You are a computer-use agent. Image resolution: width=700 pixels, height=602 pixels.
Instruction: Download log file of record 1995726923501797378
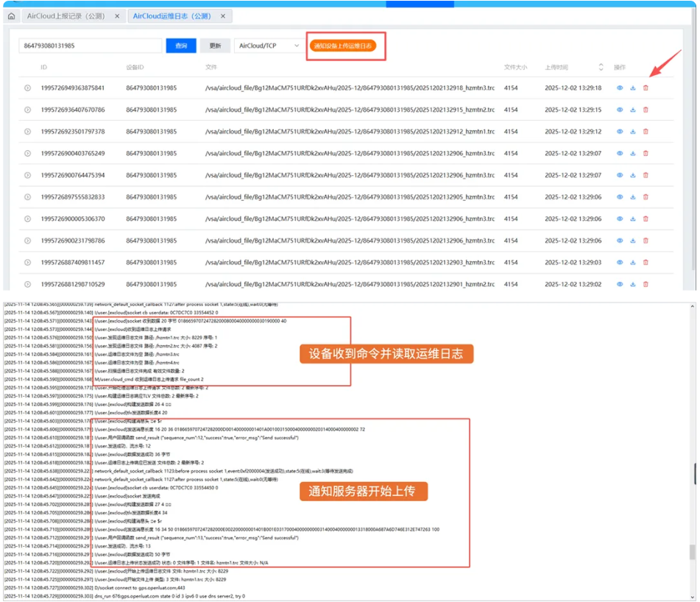click(x=632, y=132)
